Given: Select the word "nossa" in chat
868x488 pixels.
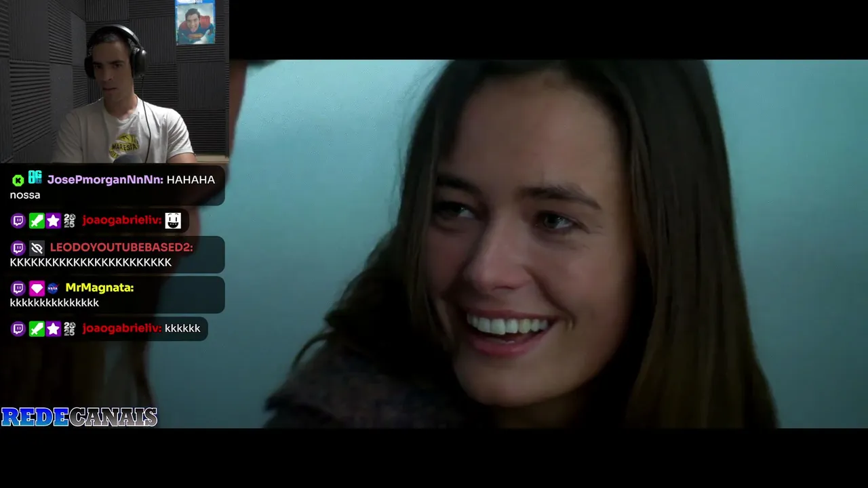Looking at the screenshot, I should 25,195.
